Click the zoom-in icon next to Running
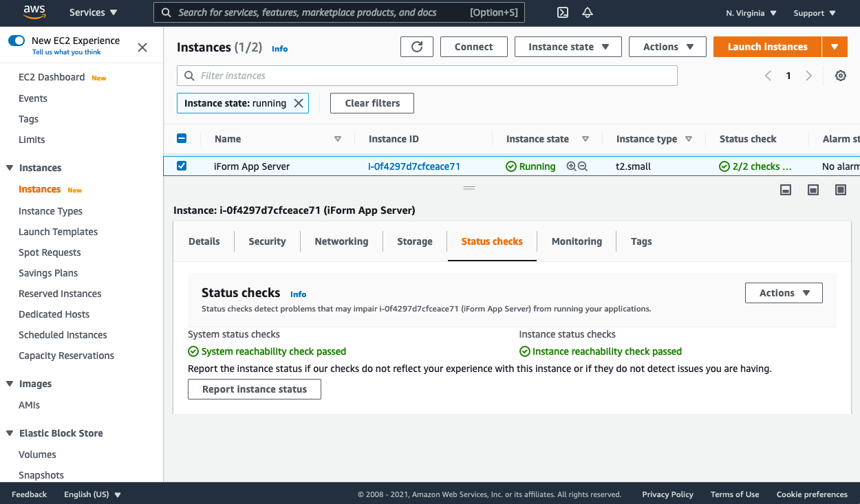This screenshot has width=860, height=504. click(571, 166)
